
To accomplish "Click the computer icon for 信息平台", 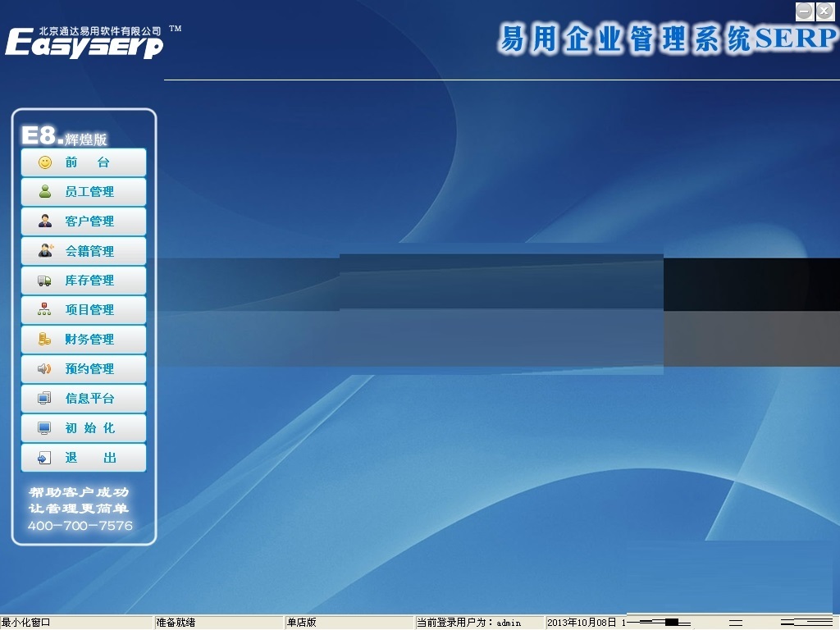I will point(44,398).
